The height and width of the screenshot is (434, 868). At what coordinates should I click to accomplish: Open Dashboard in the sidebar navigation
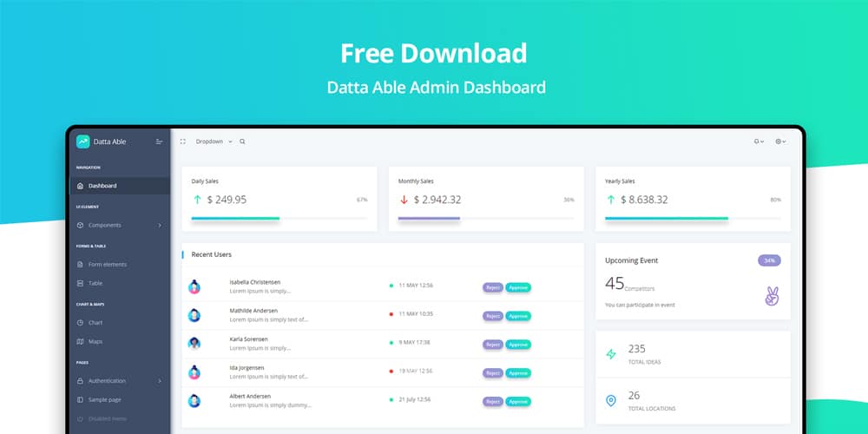120,186
